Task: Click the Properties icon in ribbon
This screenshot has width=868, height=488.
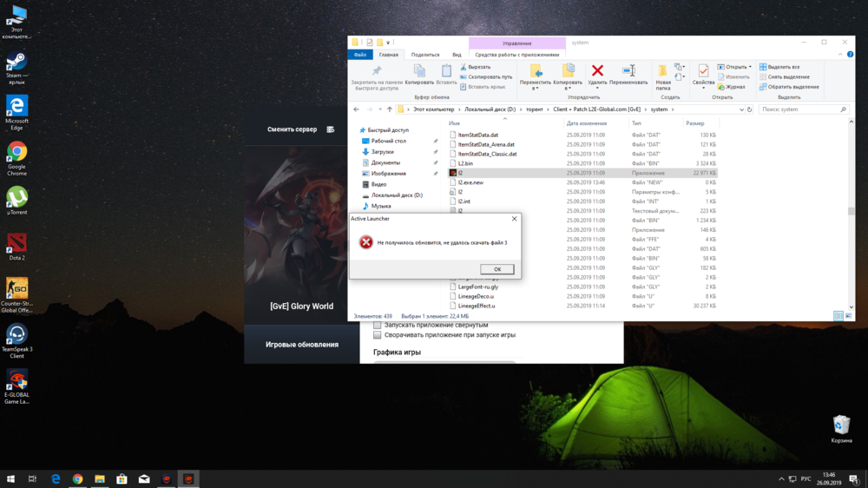Action: 703,71
